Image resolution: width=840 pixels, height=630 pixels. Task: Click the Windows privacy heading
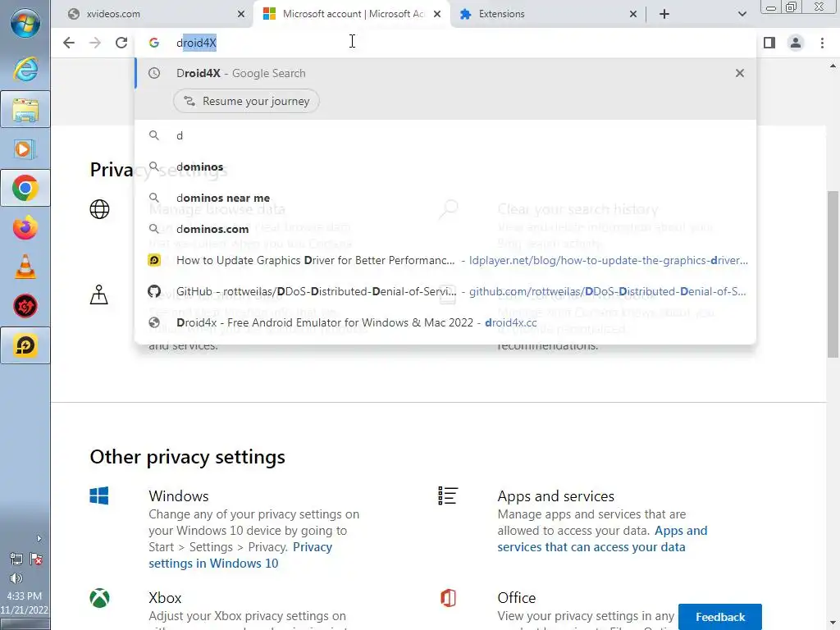point(178,496)
